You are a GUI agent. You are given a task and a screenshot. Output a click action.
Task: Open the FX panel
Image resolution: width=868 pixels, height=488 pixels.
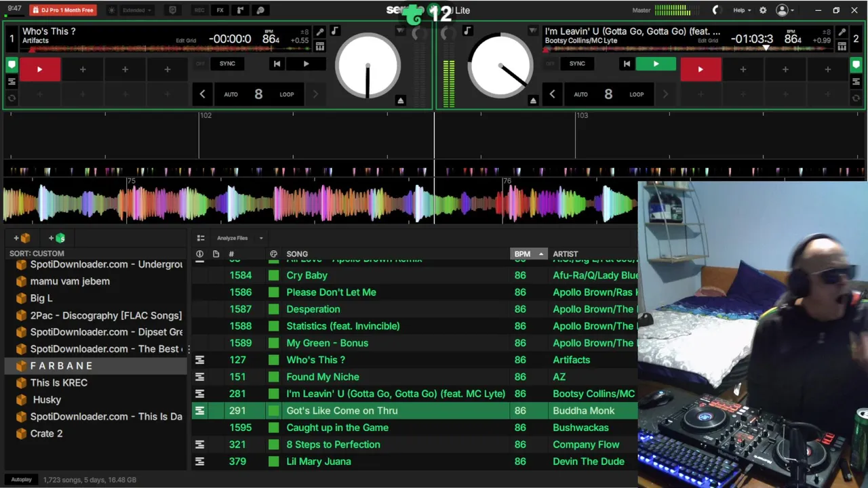pyautogui.click(x=220, y=10)
